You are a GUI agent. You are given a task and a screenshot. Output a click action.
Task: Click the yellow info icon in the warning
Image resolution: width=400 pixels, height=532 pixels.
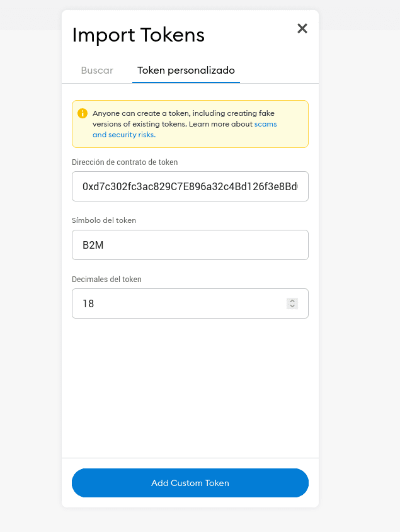click(82, 113)
